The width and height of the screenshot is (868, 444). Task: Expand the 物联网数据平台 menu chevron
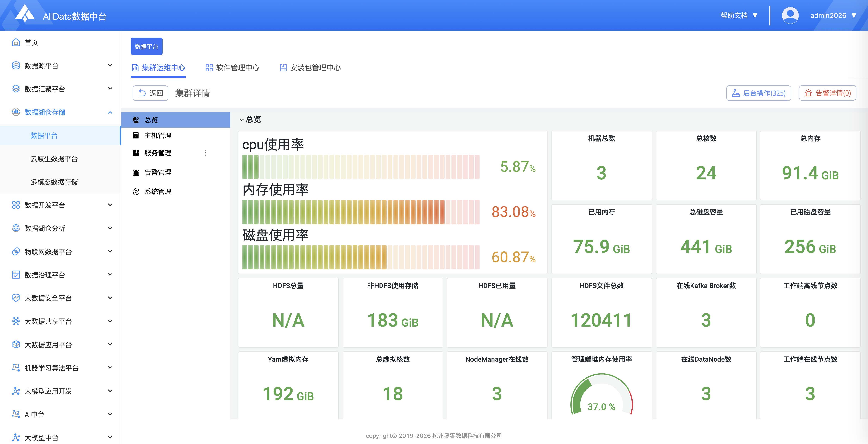point(110,251)
